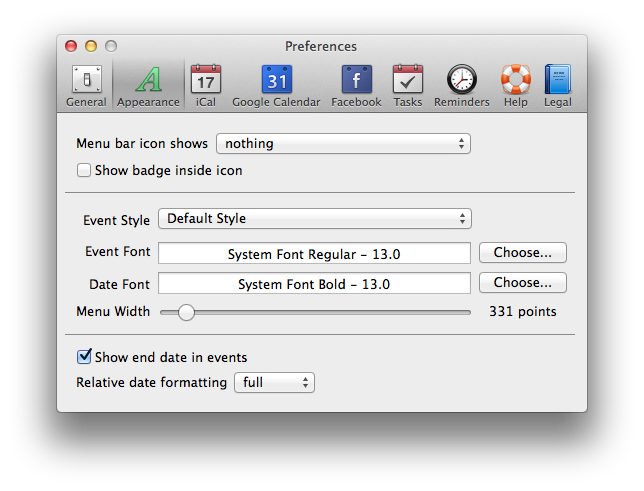This screenshot has width=644, height=491.
Task: Expand the Menu bar icon shows dropdown
Action: 343,144
